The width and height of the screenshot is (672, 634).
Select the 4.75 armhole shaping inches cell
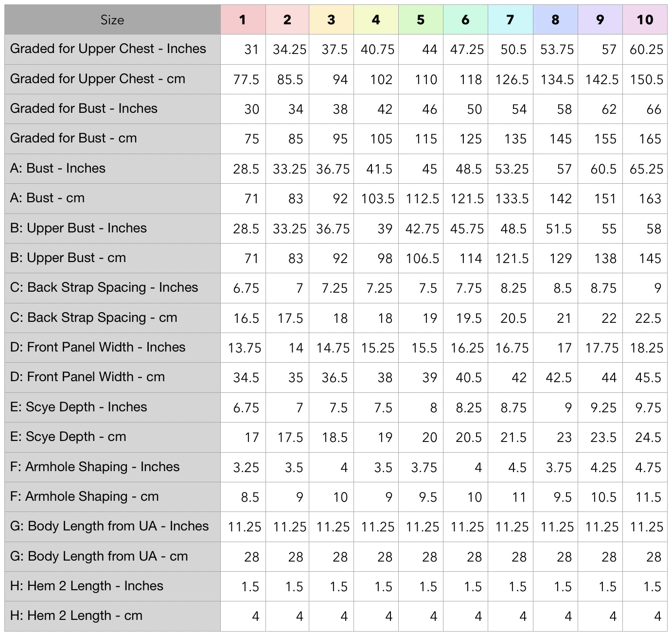coord(648,468)
